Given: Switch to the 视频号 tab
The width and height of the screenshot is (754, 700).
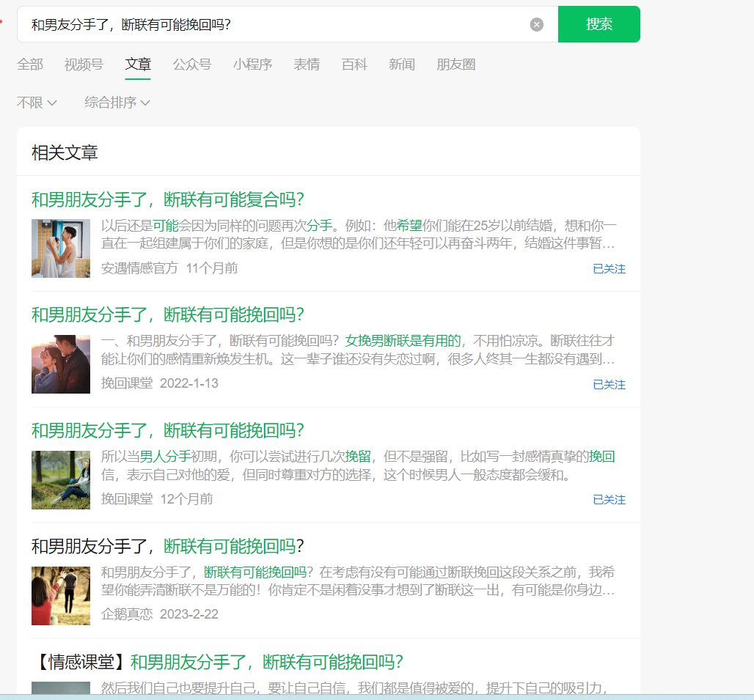Looking at the screenshot, I should click(84, 65).
